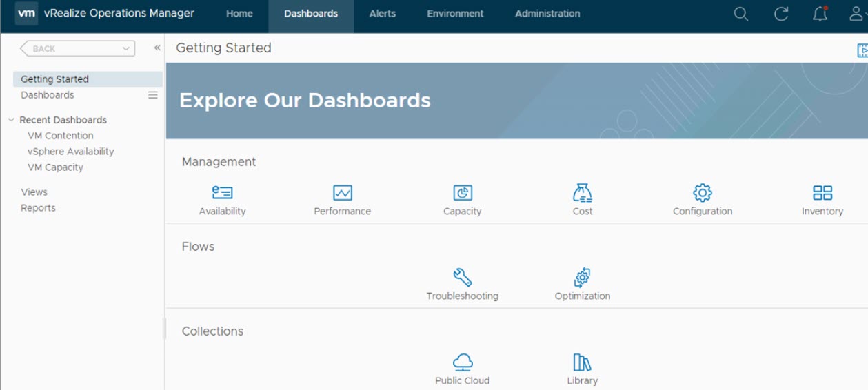Viewport: 868px width, 390px height.
Task: Collapse the left navigation panel
Action: click(x=157, y=48)
